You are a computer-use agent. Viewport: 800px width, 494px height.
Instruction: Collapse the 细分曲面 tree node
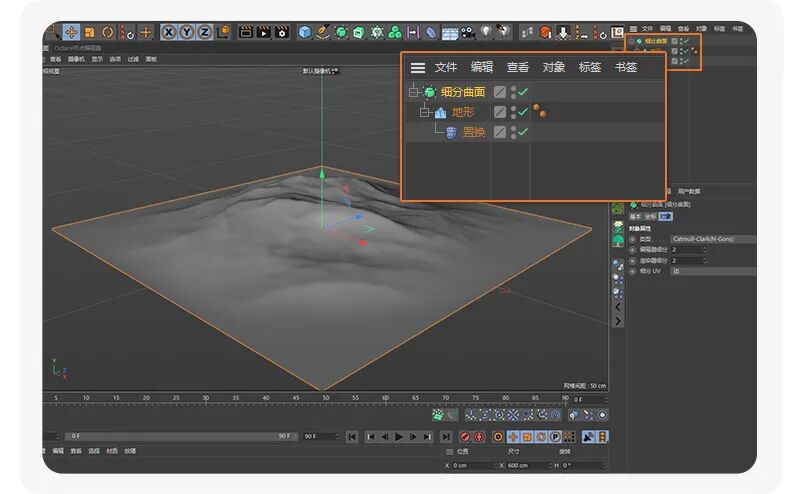point(414,92)
